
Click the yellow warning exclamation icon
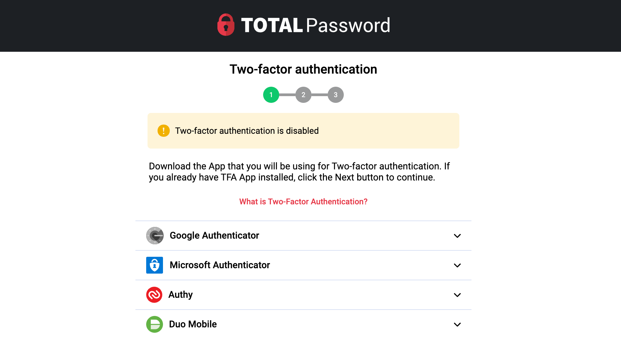pyautogui.click(x=164, y=131)
